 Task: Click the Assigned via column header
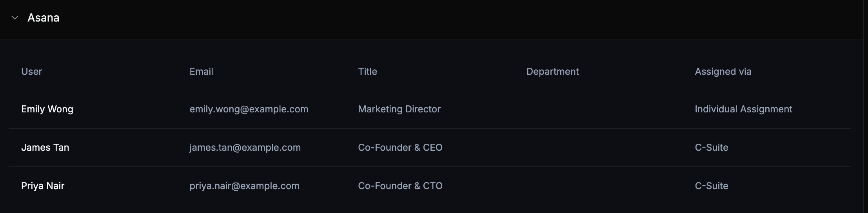point(723,71)
